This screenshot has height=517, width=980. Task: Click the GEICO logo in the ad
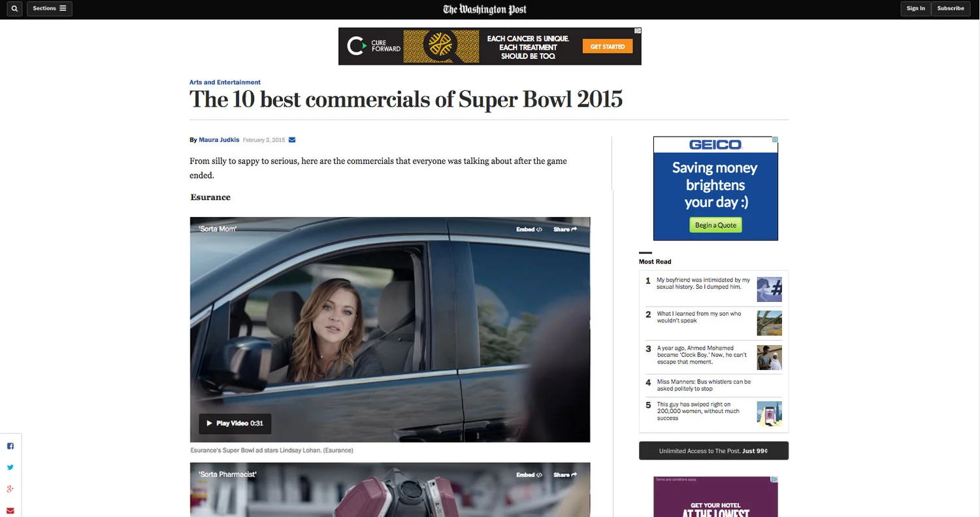click(715, 144)
